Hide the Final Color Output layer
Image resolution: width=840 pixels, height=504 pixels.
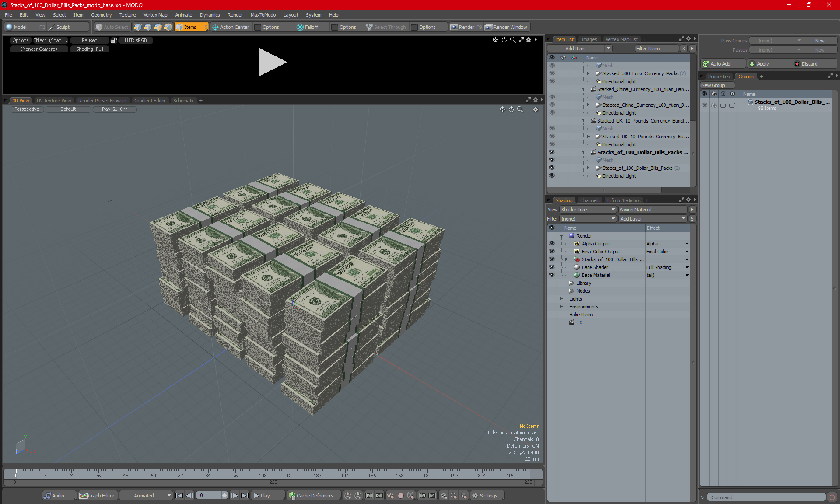pos(552,252)
